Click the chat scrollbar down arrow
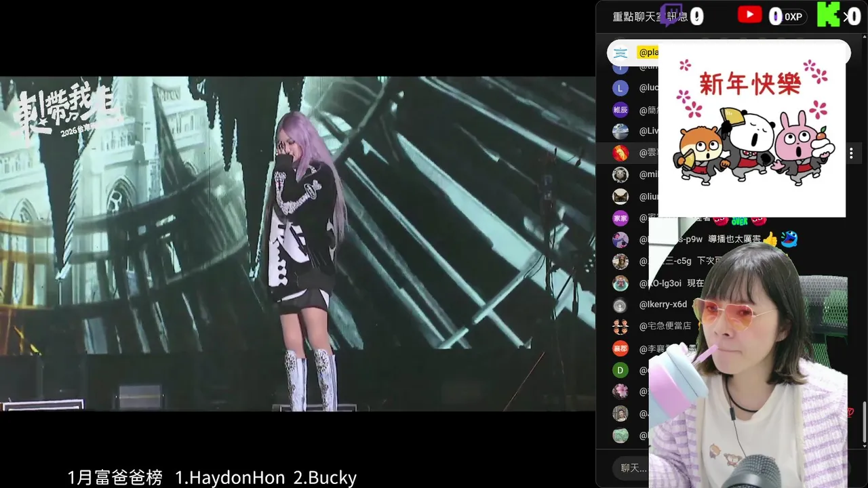Image resolution: width=868 pixels, height=488 pixels. pos(864,445)
